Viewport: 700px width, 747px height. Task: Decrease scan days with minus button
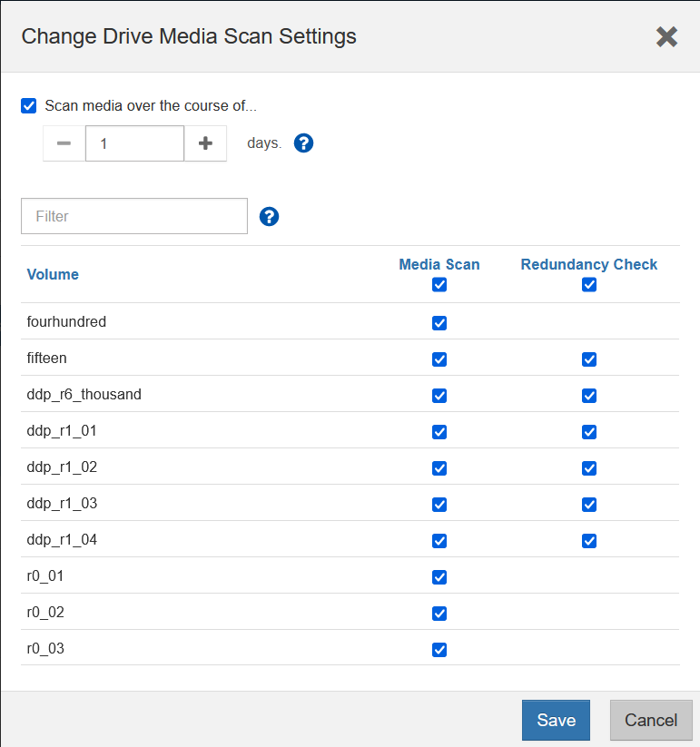coord(64,143)
